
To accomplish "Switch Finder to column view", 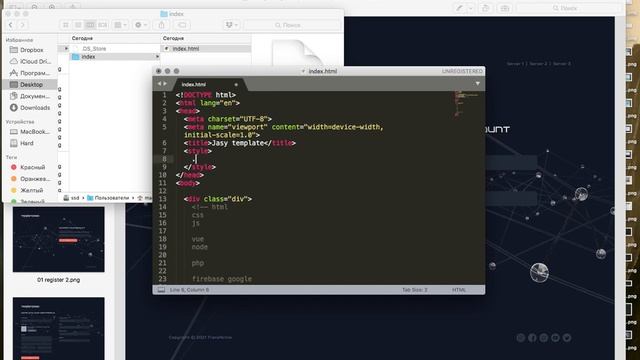I will pos(90,25).
